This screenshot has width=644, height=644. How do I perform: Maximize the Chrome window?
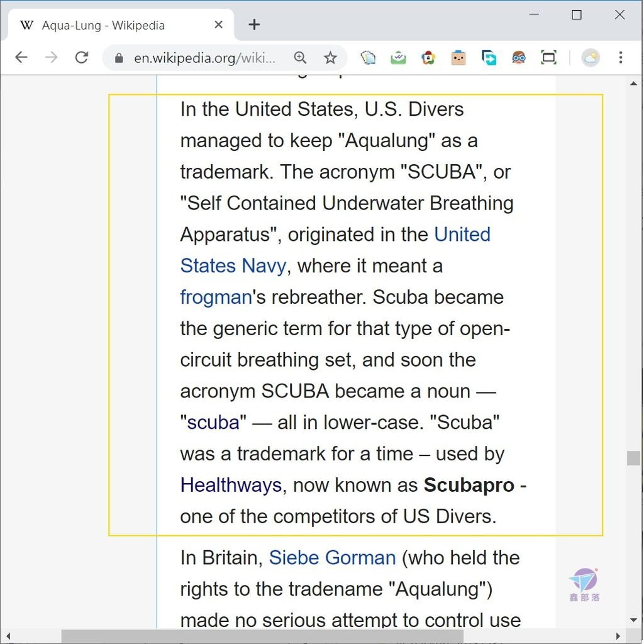pos(577,14)
